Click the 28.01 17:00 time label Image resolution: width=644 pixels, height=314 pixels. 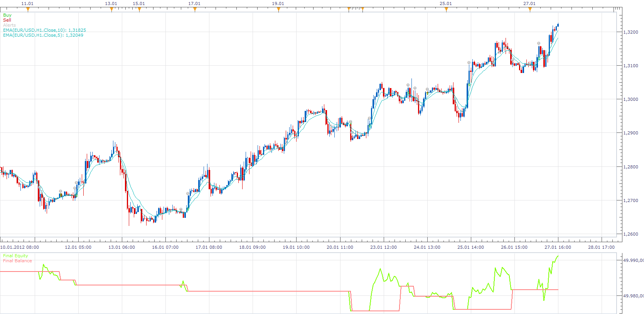pos(602,247)
